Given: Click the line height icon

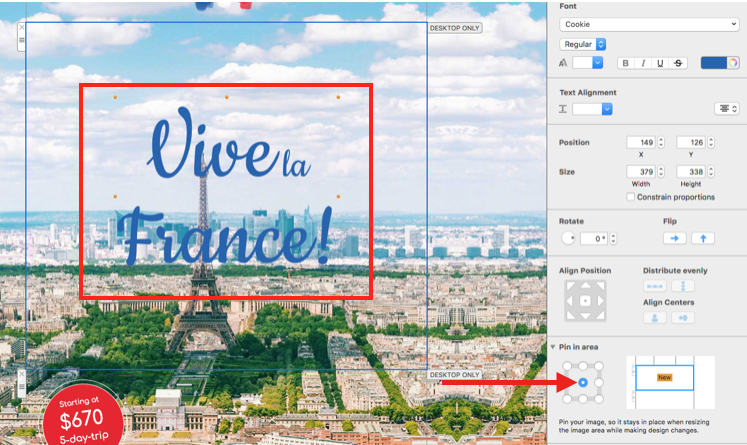Looking at the screenshot, I should [x=563, y=109].
